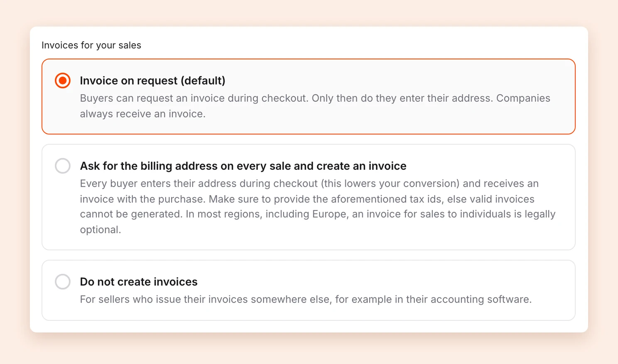This screenshot has width=618, height=364.
Task: Click the 'Do not create invoices' heading
Action: pyautogui.click(x=139, y=282)
